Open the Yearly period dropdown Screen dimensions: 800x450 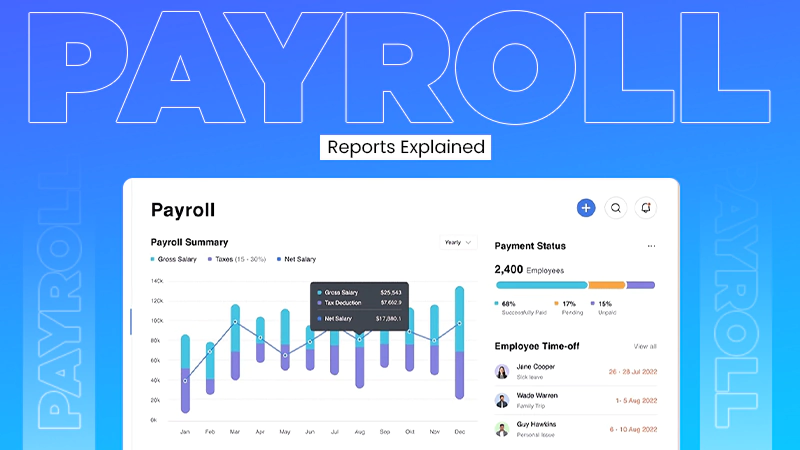pyautogui.click(x=458, y=242)
